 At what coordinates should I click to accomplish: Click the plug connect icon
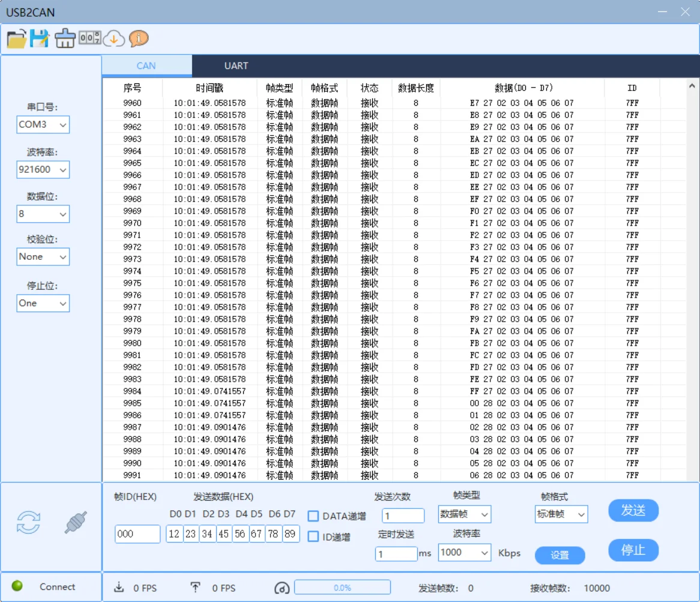(x=76, y=522)
